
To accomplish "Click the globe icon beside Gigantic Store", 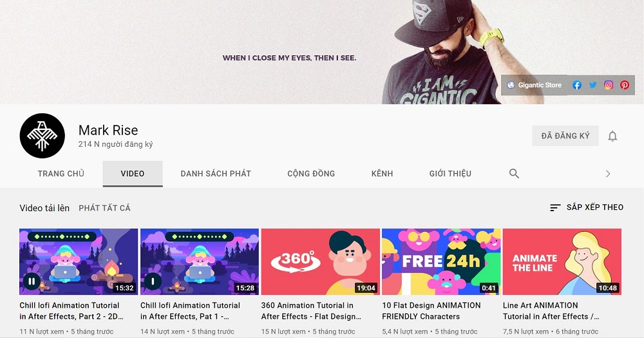I will coord(511,85).
